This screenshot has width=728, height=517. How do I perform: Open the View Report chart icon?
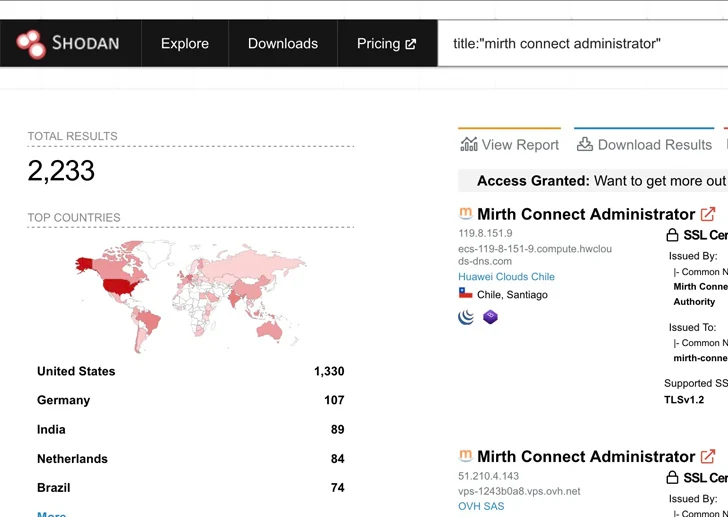click(x=469, y=145)
